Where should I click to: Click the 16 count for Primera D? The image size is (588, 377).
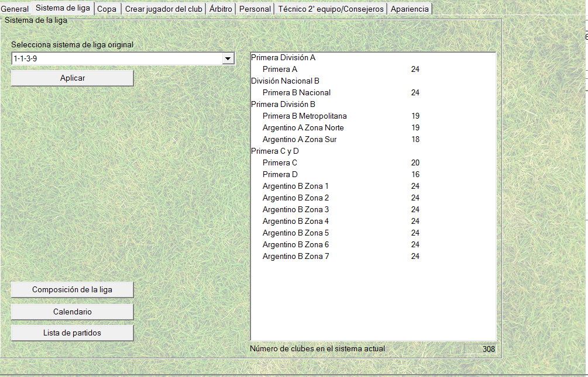click(415, 174)
